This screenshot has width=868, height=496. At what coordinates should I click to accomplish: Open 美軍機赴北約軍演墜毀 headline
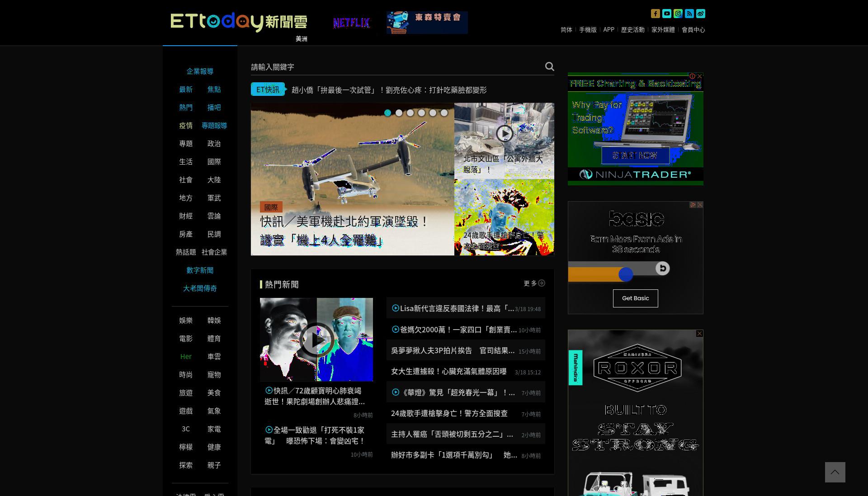point(344,231)
